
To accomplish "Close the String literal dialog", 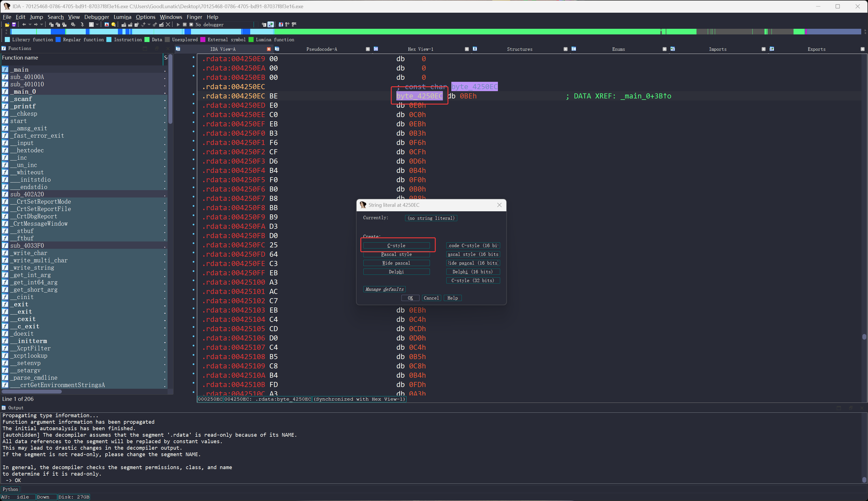I will (x=499, y=205).
